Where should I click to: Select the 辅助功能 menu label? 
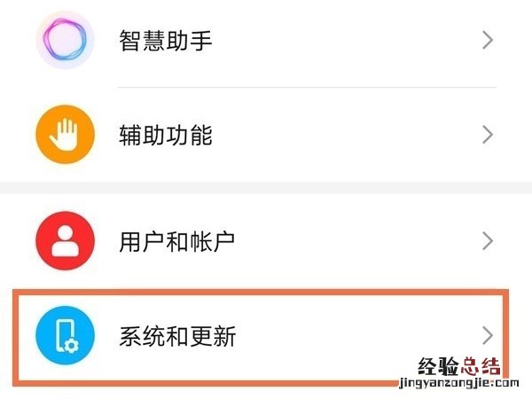(x=166, y=137)
